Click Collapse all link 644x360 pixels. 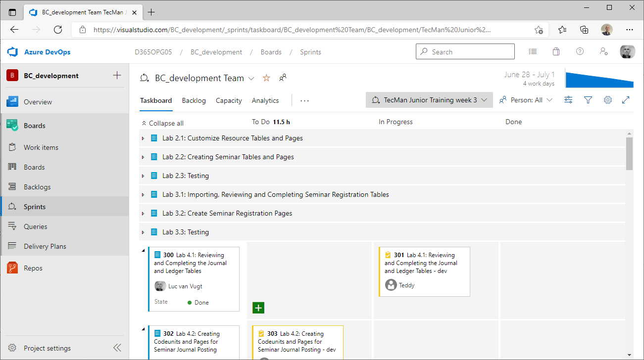coord(162,123)
